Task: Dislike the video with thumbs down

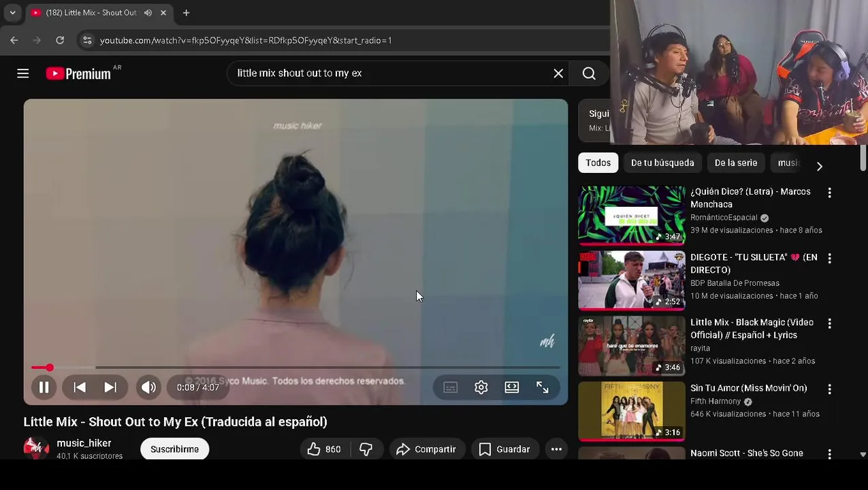Action: (366, 449)
